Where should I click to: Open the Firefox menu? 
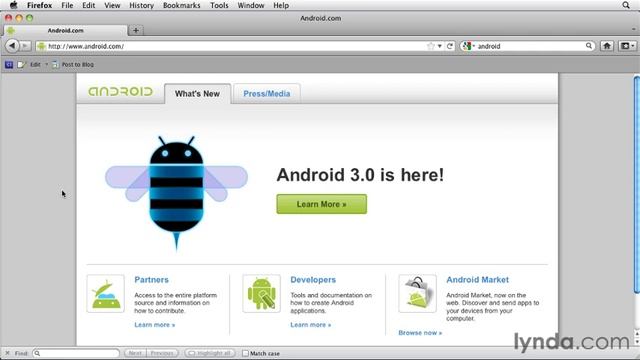(x=40, y=5)
